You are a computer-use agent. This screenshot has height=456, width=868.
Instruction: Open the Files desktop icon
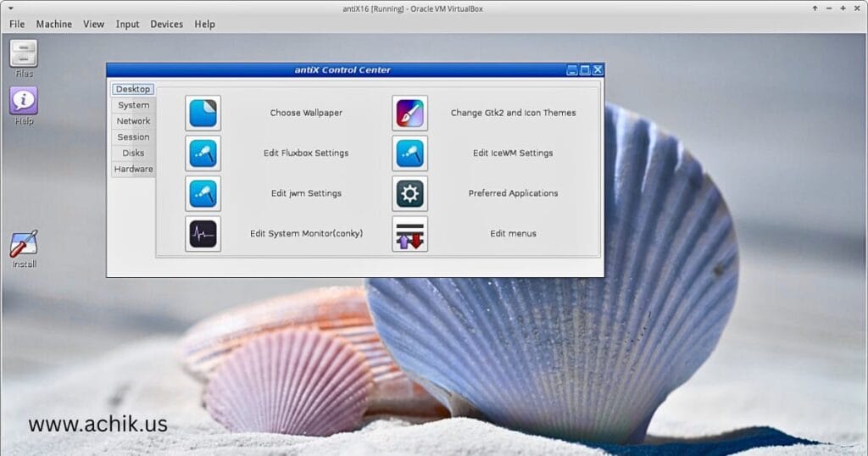click(24, 58)
